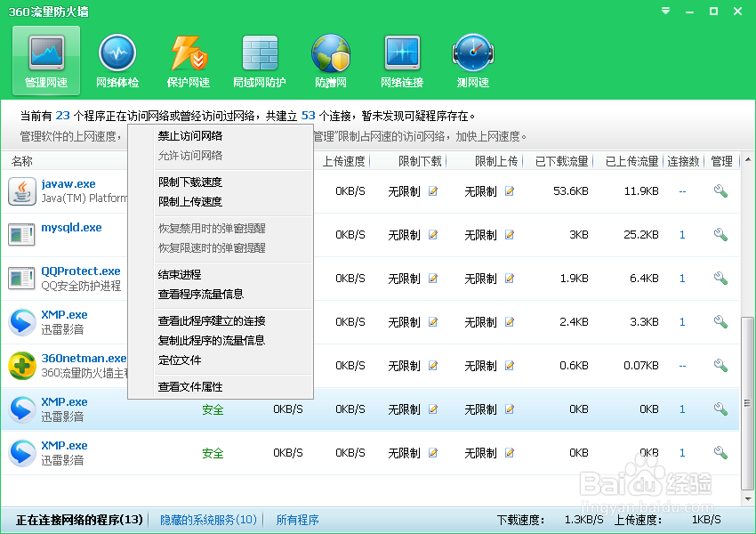Sort by 限制上传 column header

[x=496, y=161]
